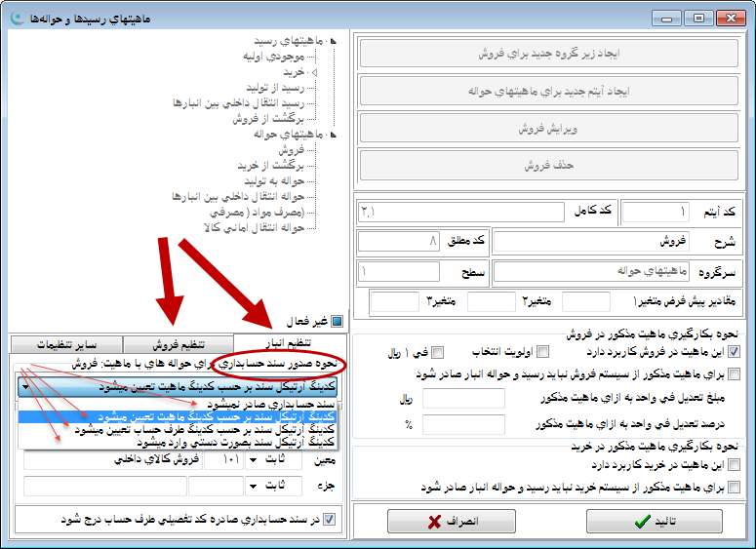Click the کد آیتم input field
756x549 pixels.
[656, 212]
